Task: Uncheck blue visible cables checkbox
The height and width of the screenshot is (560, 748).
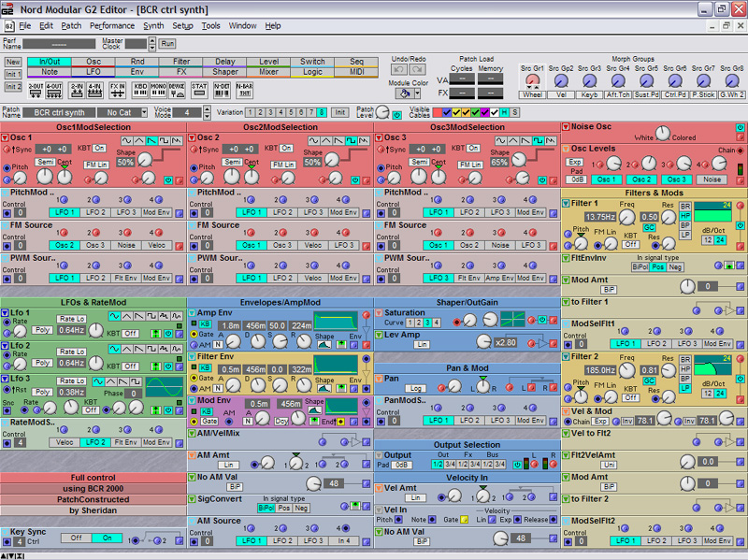Action: pos(447,112)
